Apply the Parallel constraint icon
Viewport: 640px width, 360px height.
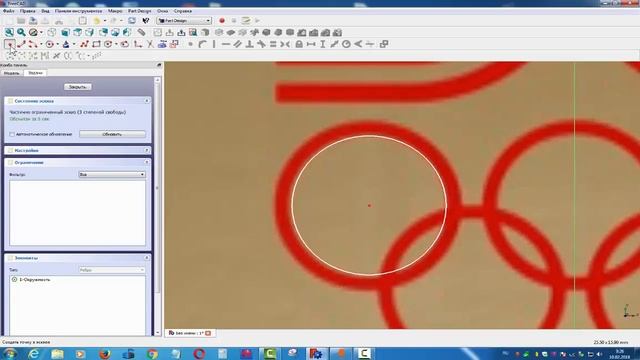pos(238,44)
